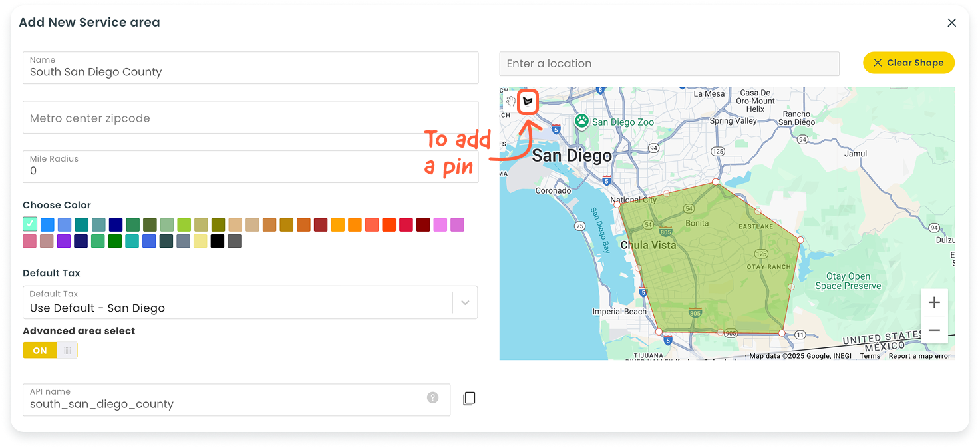Zoom in using the plus icon on map
This screenshot has width=980, height=448.
coord(934,302)
